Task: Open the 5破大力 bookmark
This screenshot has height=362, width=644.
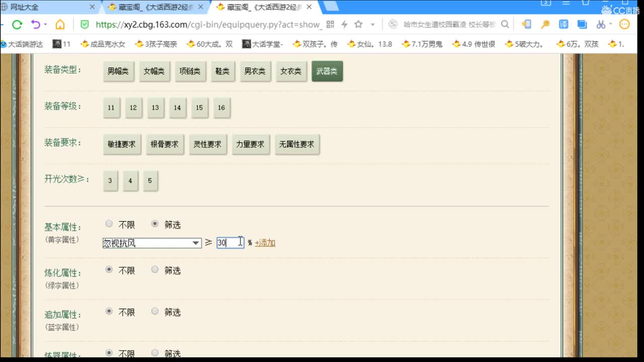Action: point(525,44)
